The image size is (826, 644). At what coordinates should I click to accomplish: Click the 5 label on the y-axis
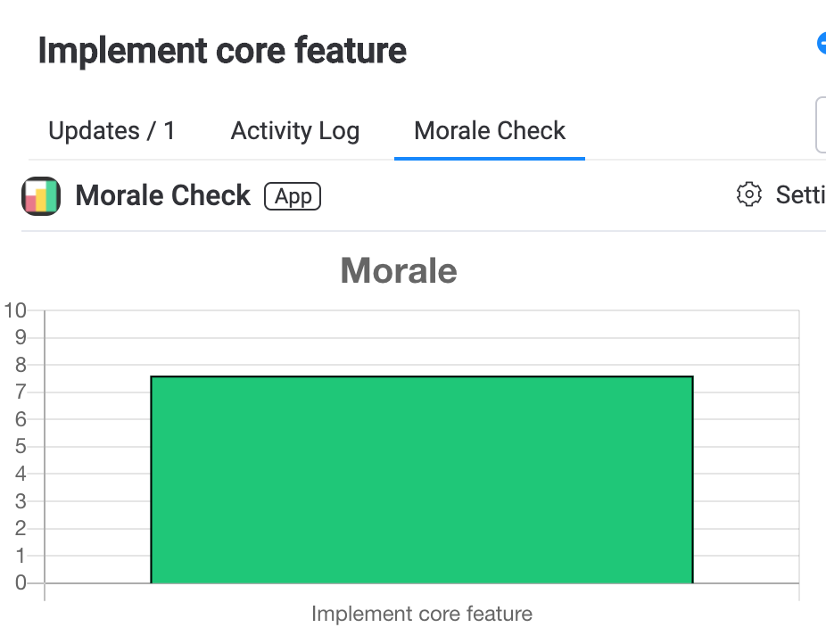coord(21,447)
